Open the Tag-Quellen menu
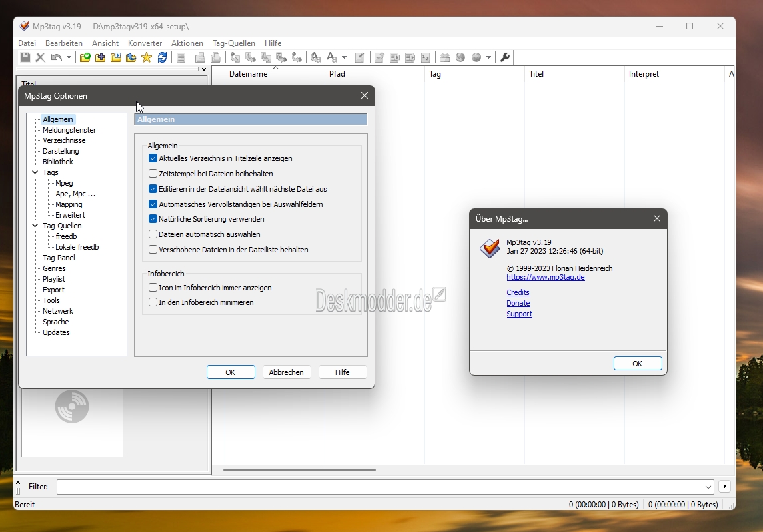763x532 pixels. click(x=234, y=43)
